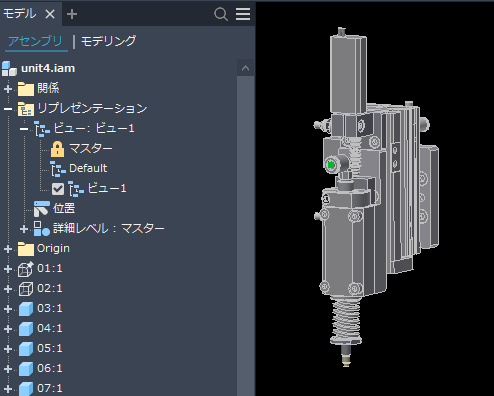
Task: Expand component 06:1
Action: pos(8,369)
